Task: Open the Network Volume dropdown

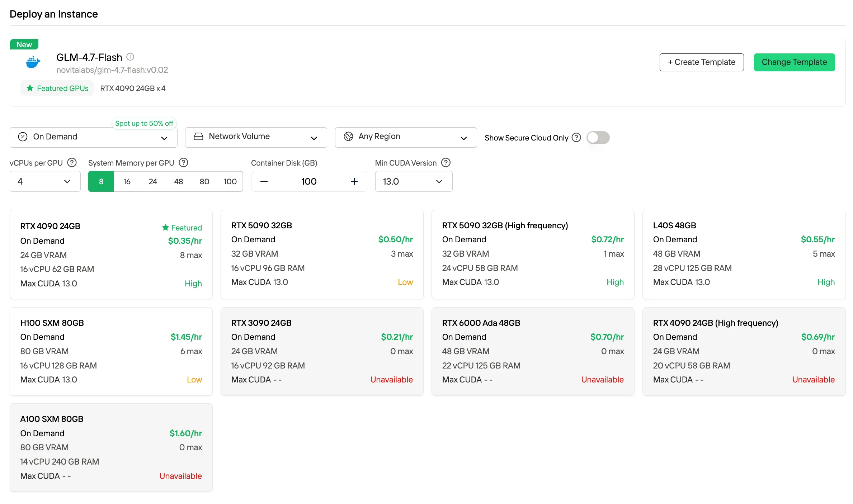Action: (x=256, y=137)
